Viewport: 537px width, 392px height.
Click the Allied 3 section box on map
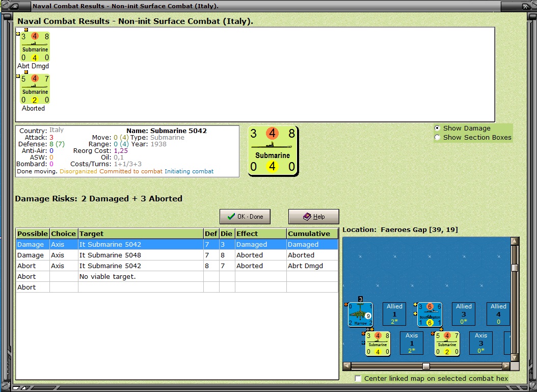pos(464,314)
